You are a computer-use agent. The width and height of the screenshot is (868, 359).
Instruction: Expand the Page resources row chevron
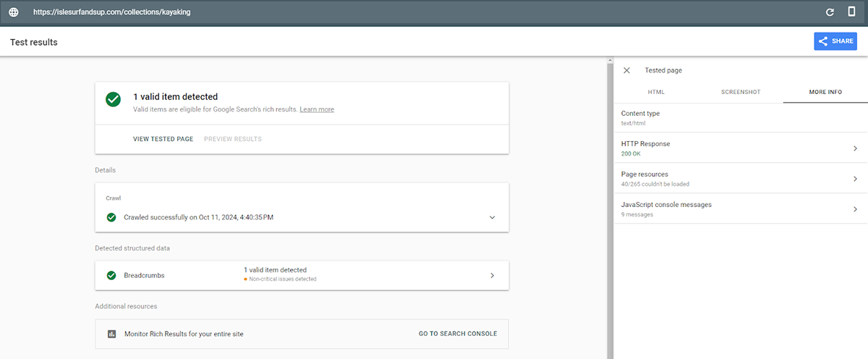[x=855, y=179]
